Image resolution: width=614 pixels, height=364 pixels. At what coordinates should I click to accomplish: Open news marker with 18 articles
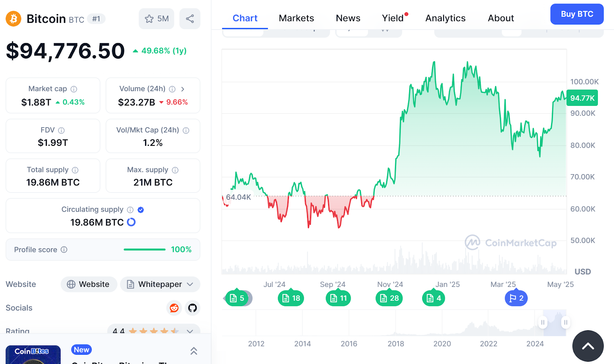291,298
